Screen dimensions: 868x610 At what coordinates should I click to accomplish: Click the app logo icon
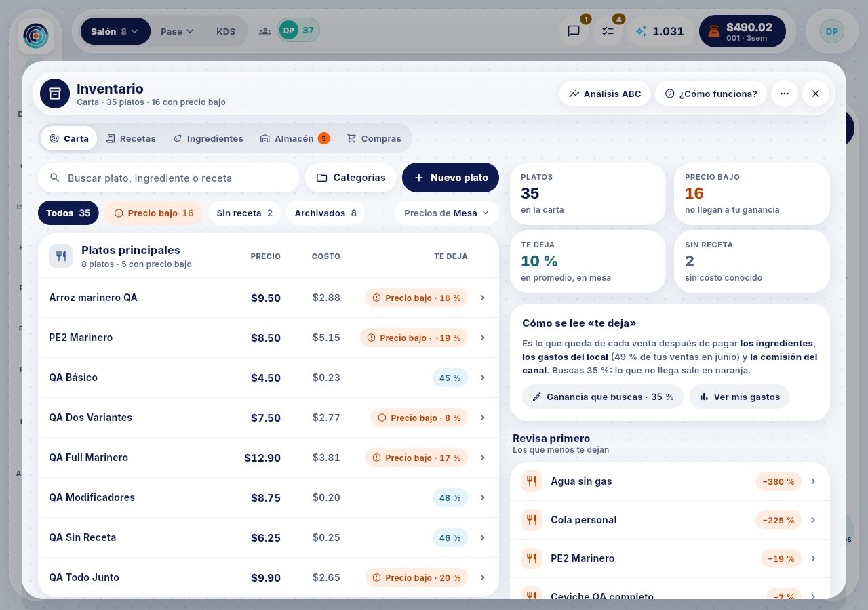[36, 36]
